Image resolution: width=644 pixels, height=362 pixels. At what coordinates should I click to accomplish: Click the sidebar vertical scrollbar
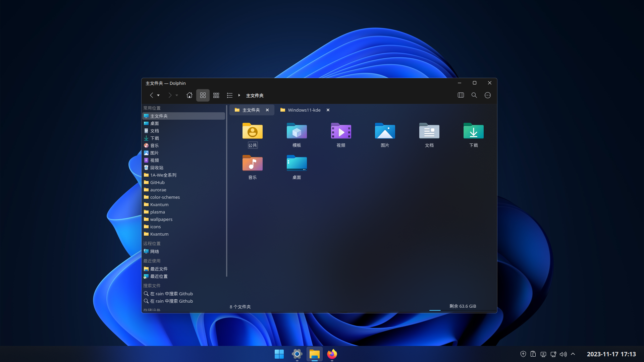tap(227, 191)
